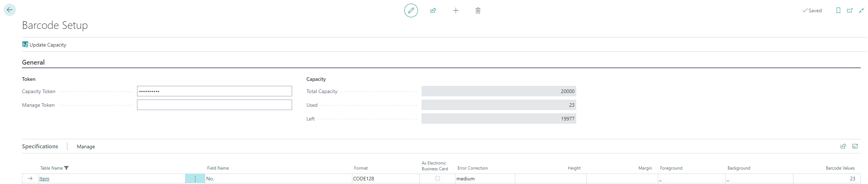Open filter on Table Name column
This screenshot has height=184, width=868.
coord(66,168)
